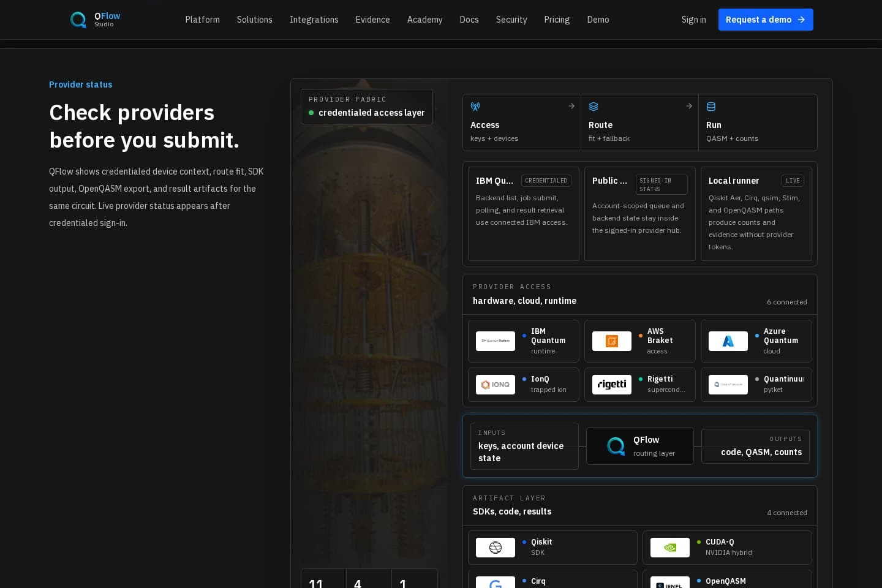
Task: Click the arrow inside Request a demo
Action: pos(801,20)
